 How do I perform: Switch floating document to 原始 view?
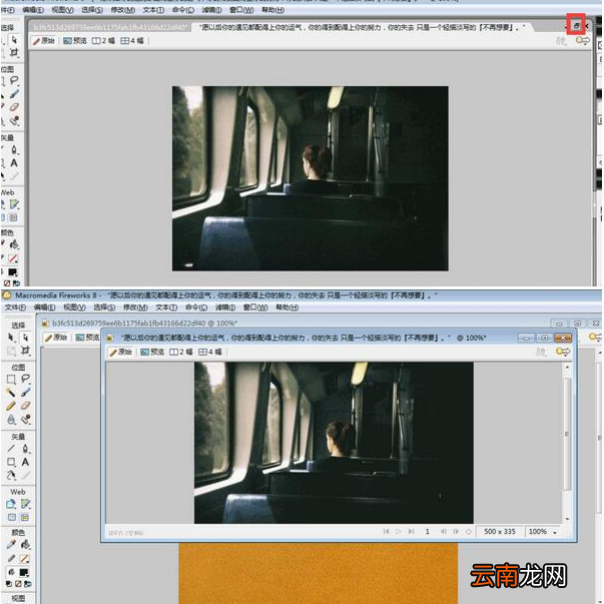click(121, 352)
